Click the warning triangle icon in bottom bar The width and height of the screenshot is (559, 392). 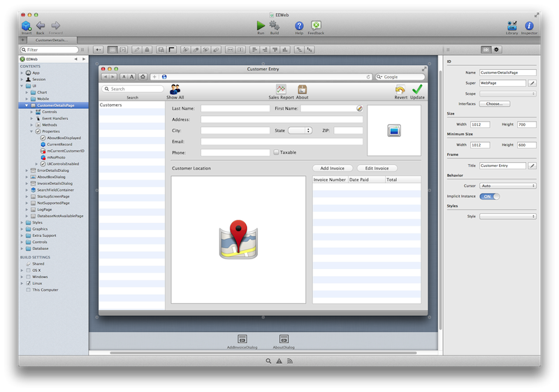click(279, 361)
